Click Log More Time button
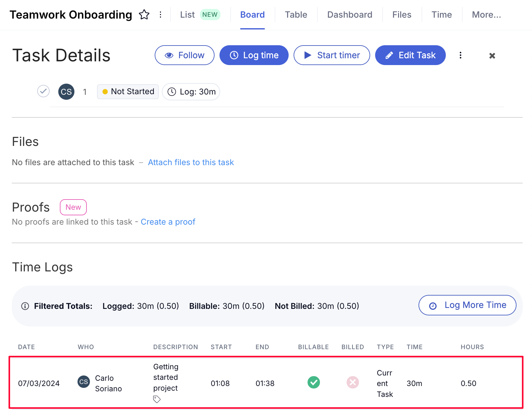The height and width of the screenshot is (417, 532). pos(468,305)
